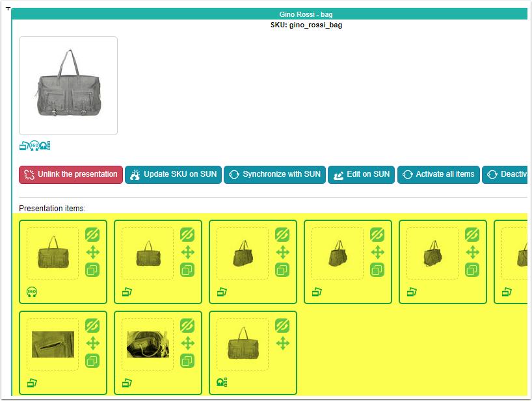The height and width of the screenshot is (401, 532).
Task: Select the second top-row bag thumbnail
Action: [x=148, y=253]
